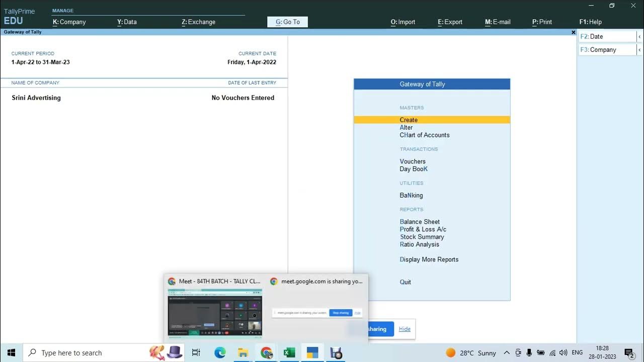The width and height of the screenshot is (644, 362).
Task: Open the taskbar clock showing 18:28
Action: (602, 352)
